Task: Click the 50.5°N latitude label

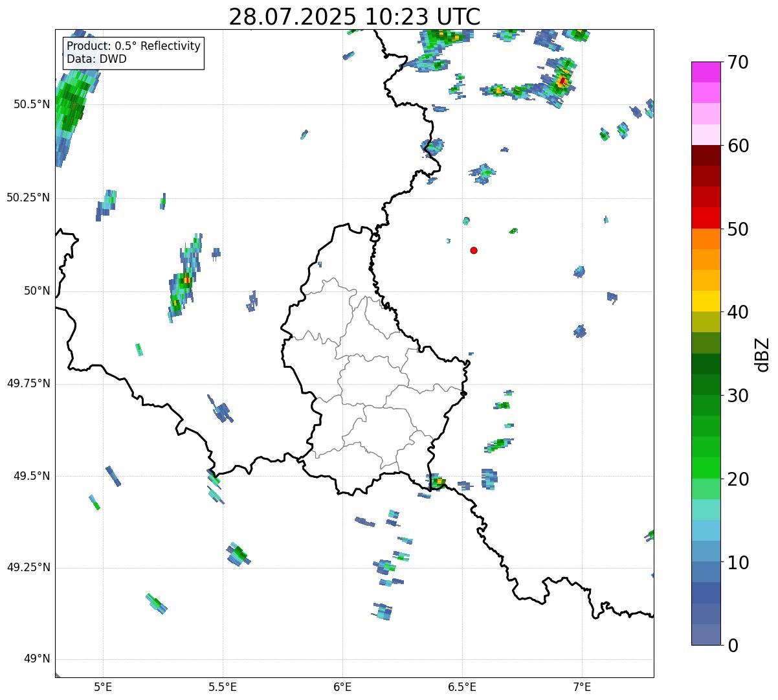Action: tap(32, 104)
